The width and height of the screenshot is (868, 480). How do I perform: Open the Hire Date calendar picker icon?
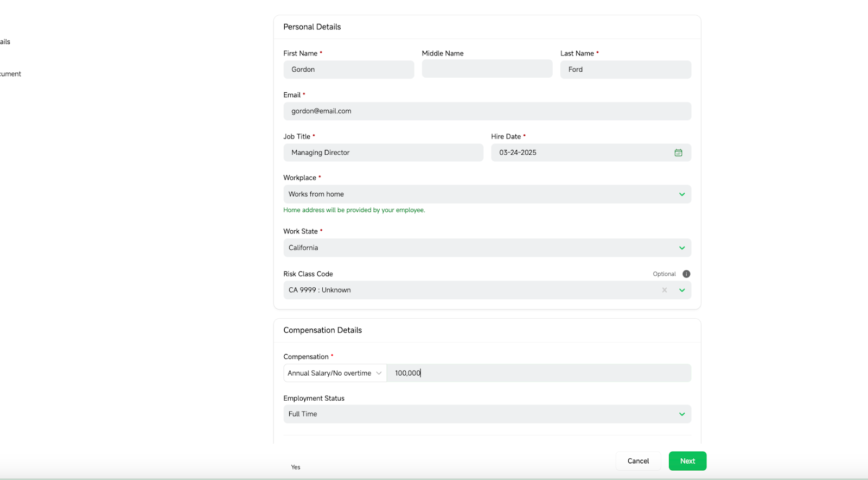pyautogui.click(x=678, y=153)
